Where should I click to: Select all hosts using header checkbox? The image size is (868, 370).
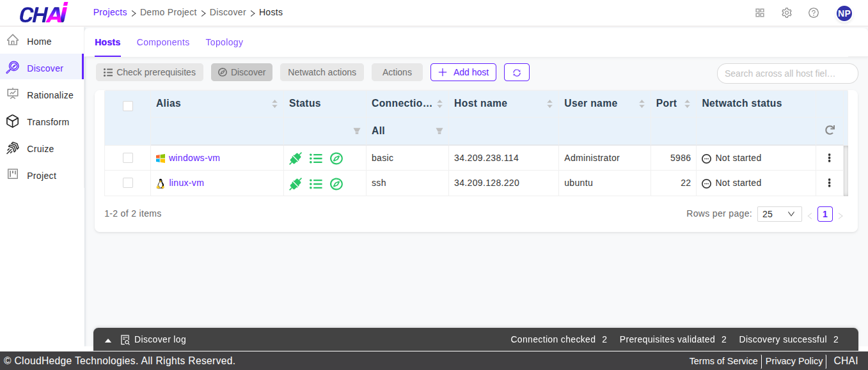point(128,106)
